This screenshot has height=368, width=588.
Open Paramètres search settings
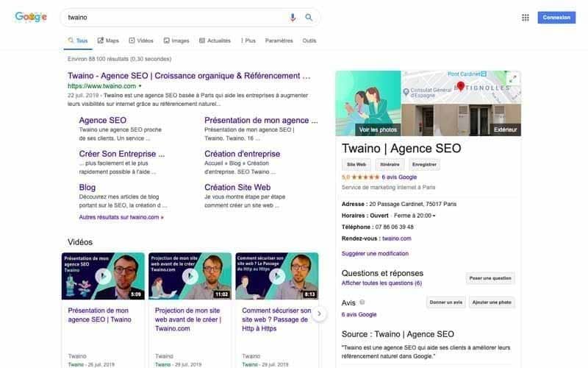(x=279, y=40)
